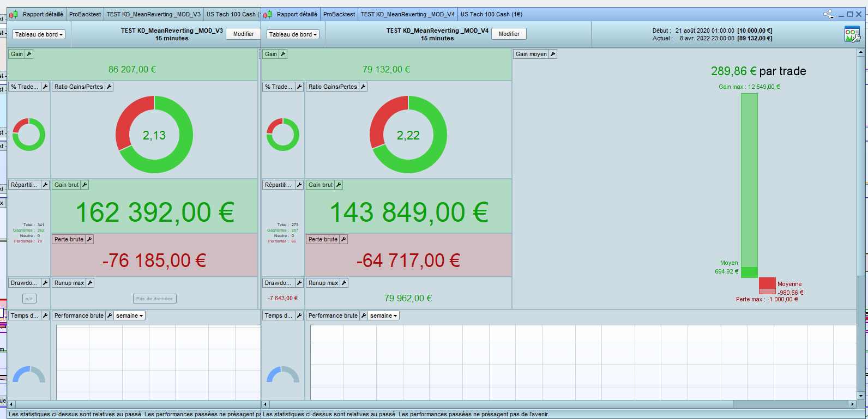Viewport: 868px width, 419px height.
Task: Click Runup max wrench in V3 report
Action: click(x=91, y=283)
